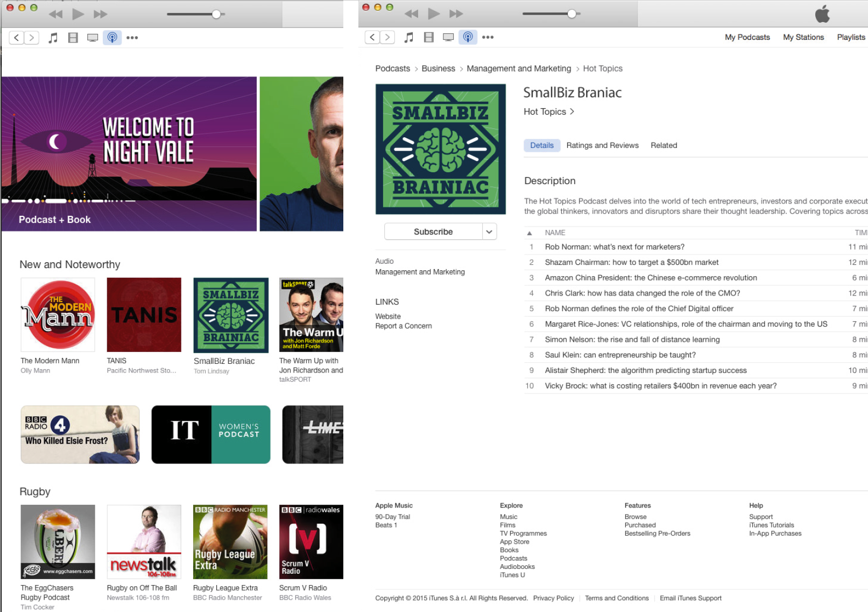
Task: Click the fast-forward button in left window
Action: coord(100,14)
